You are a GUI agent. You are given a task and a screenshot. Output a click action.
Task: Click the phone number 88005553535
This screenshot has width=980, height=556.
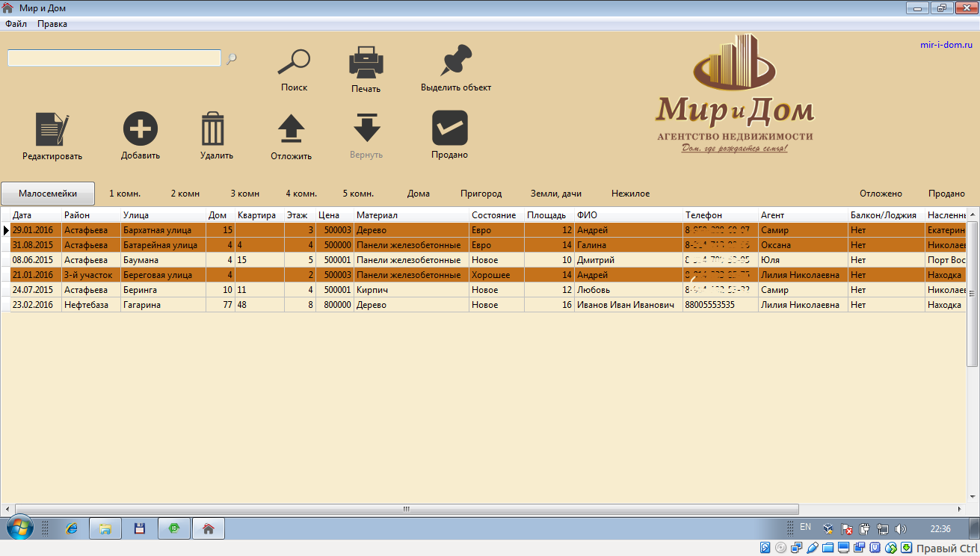721,305
